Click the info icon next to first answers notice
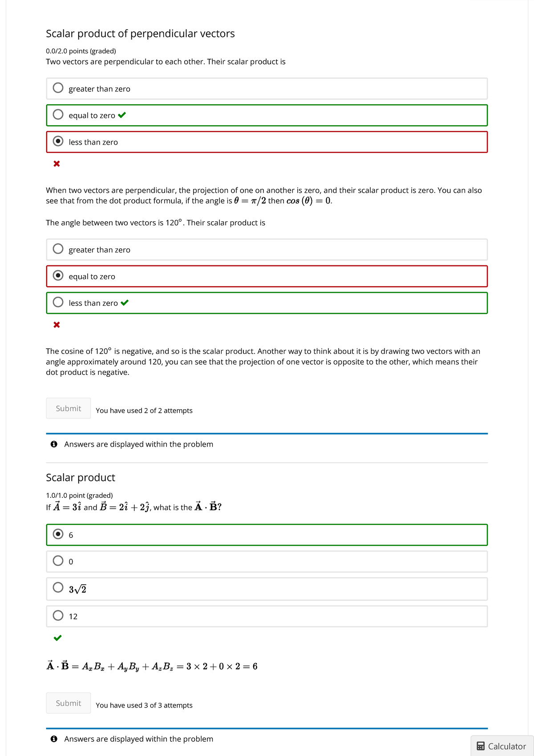 (x=54, y=444)
